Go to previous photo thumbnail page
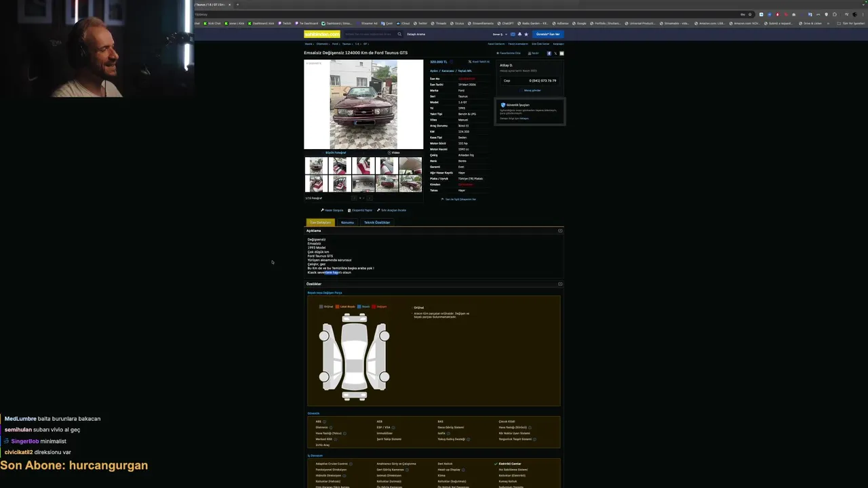Viewport: 868px width, 488px height. point(354,198)
